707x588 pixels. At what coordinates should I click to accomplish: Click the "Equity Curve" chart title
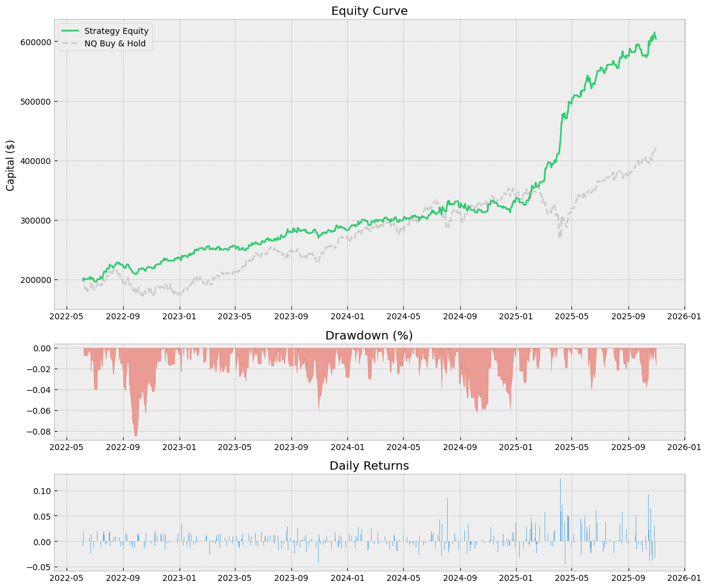coord(369,11)
